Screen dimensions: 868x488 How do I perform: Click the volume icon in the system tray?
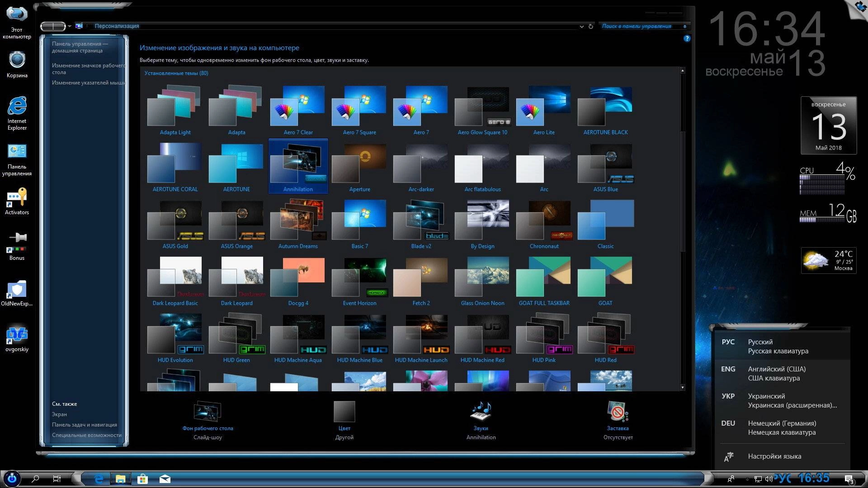[x=769, y=478]
